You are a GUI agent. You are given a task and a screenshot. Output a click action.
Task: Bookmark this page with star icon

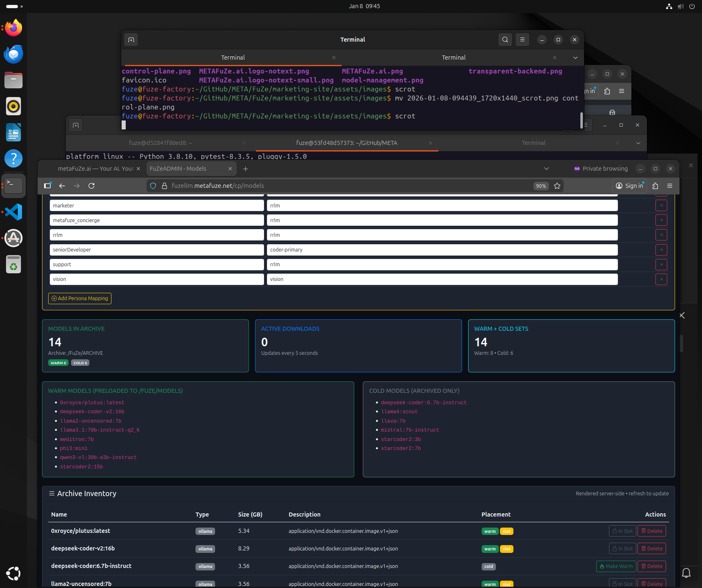point(557,186)
